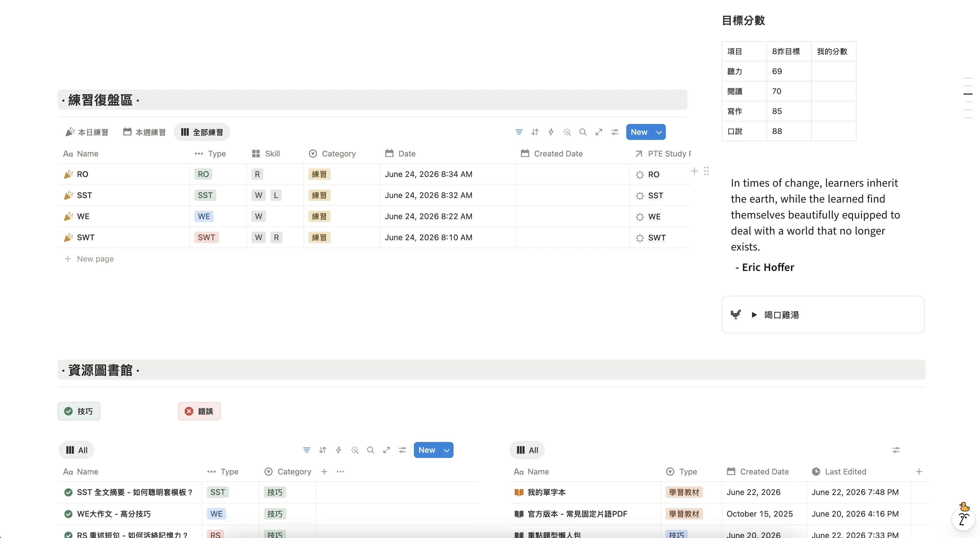Click party icon of the SST row

click(68, 195)
